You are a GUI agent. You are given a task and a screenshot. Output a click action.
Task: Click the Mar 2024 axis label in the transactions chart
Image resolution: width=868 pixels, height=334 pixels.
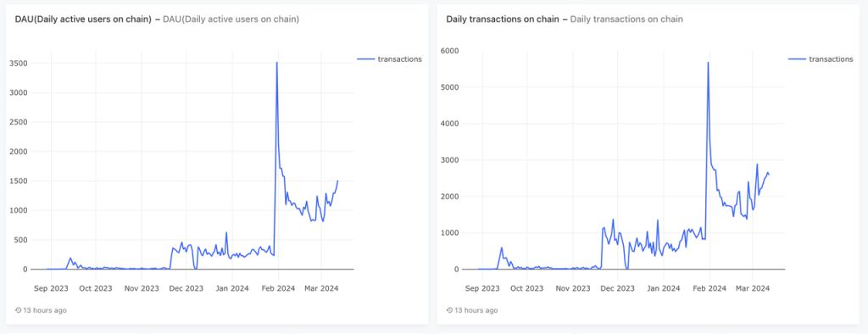click(752, 288)
